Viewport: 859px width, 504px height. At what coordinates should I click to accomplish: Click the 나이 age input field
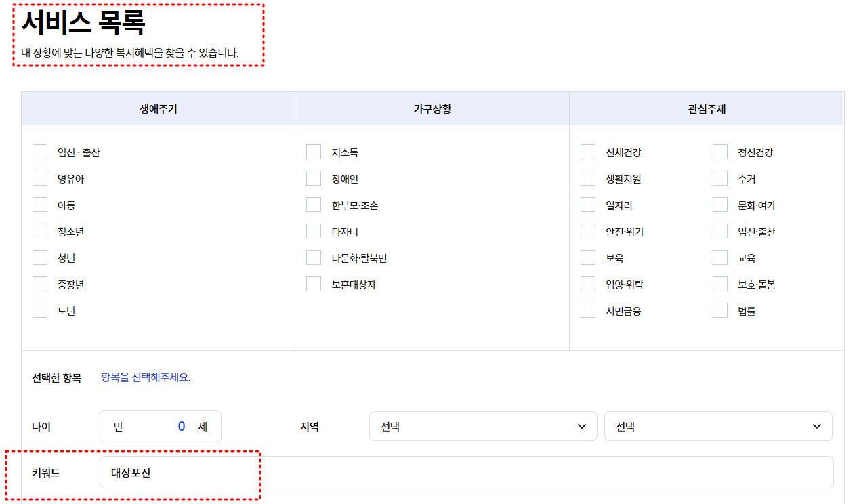(161, 426)
